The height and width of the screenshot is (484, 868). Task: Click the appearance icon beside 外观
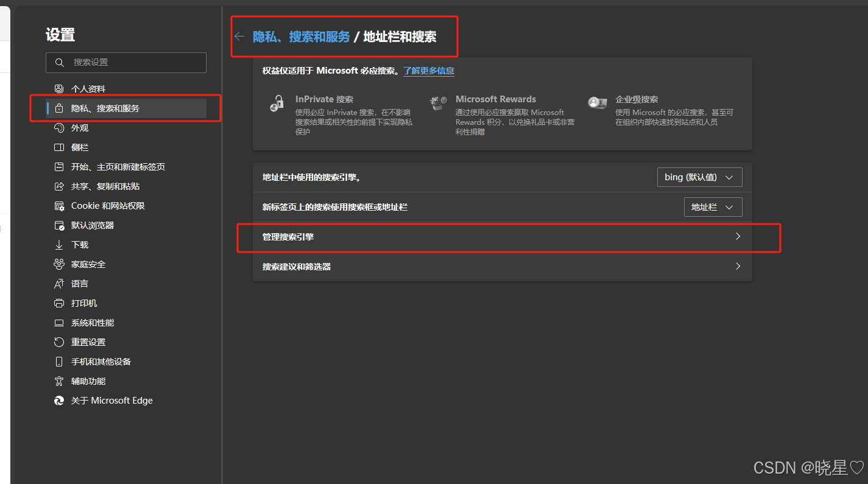point(59,128)
